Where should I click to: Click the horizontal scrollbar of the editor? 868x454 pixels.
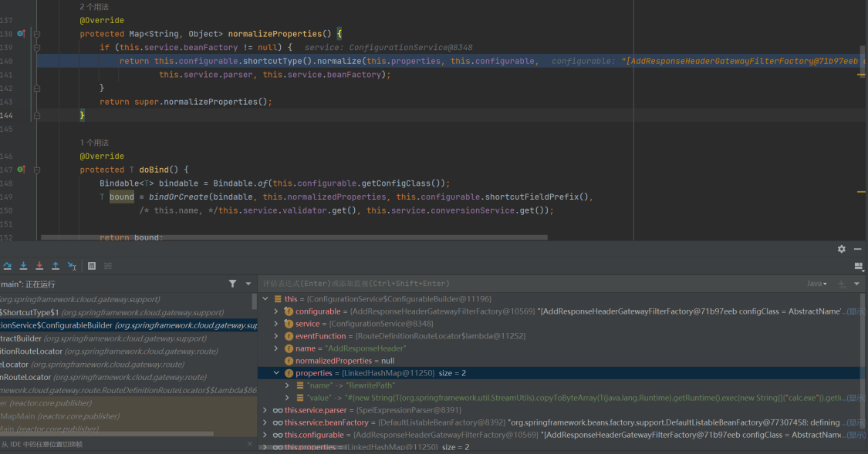pos(294,237)
